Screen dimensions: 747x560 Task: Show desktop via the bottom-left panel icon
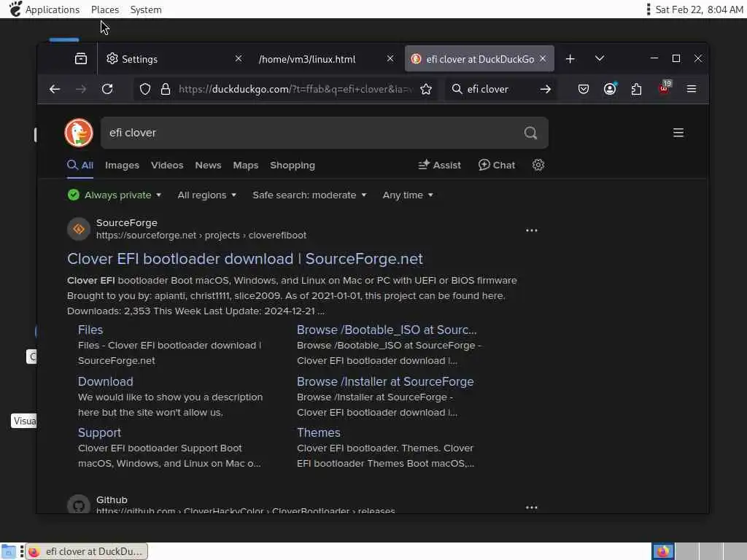pyautogui.click(x=8, y=551)
